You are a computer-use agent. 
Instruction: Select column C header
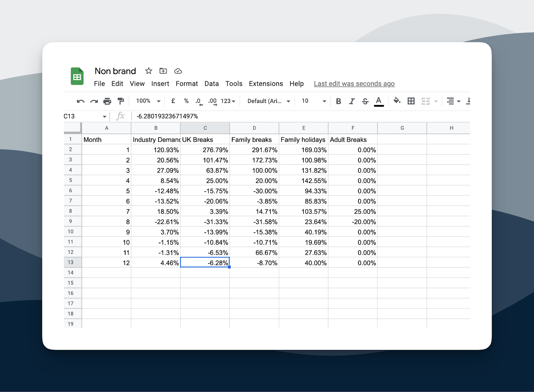(x=205, y=128)
